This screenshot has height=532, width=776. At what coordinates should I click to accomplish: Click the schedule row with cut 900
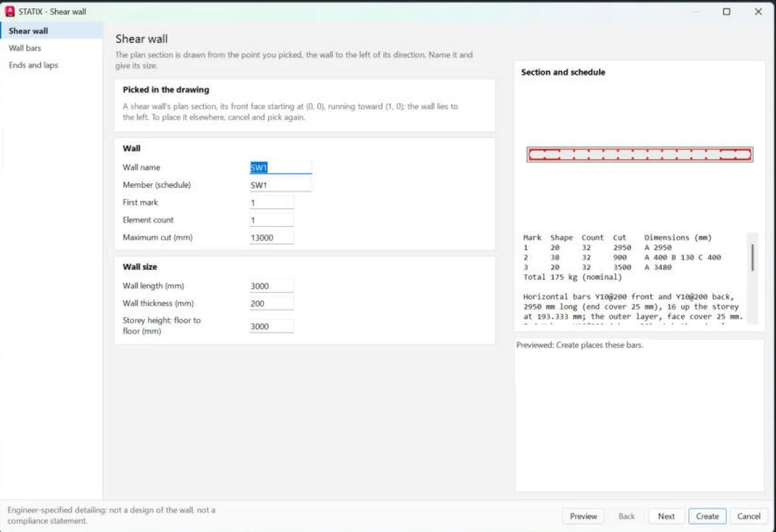point(622,257)
